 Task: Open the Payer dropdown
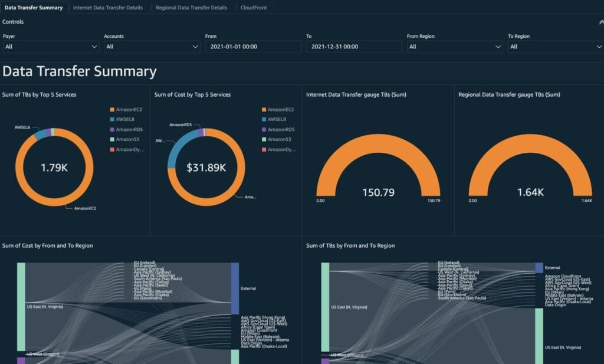(50, 47)
